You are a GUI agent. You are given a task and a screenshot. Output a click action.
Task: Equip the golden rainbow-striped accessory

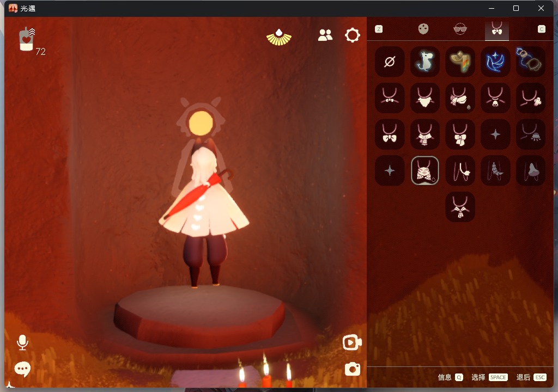460,62
